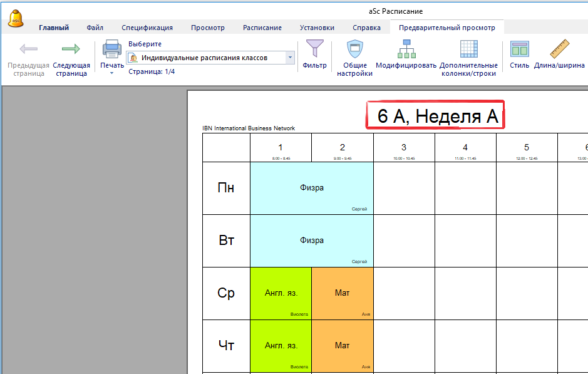The width and height of the screenshot is (588, 374).
Task: Click the Print printer icon
Action: click(112, 49)
